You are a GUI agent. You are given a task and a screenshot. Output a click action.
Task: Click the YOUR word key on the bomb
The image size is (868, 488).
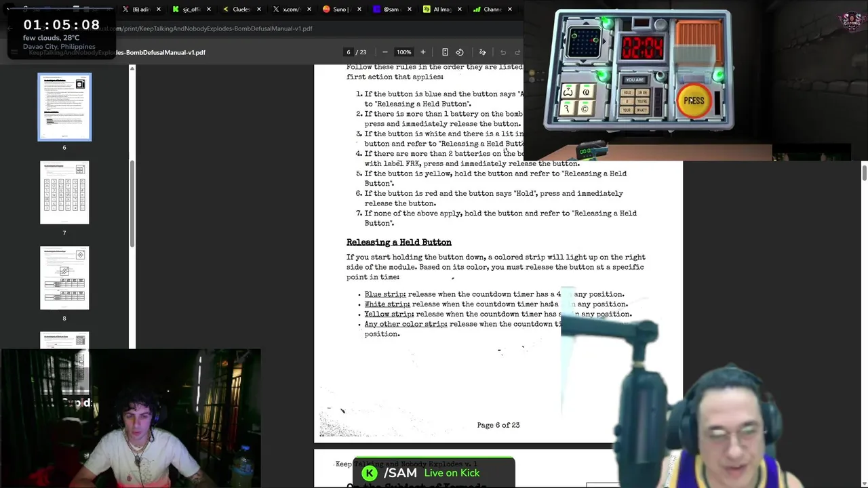coord(627,110)
